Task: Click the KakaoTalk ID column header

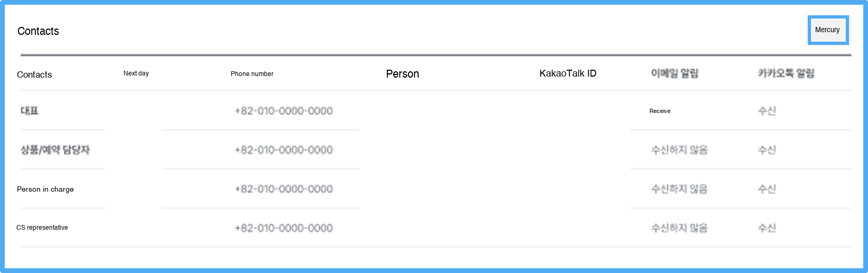Action: [x=568, y=73]
